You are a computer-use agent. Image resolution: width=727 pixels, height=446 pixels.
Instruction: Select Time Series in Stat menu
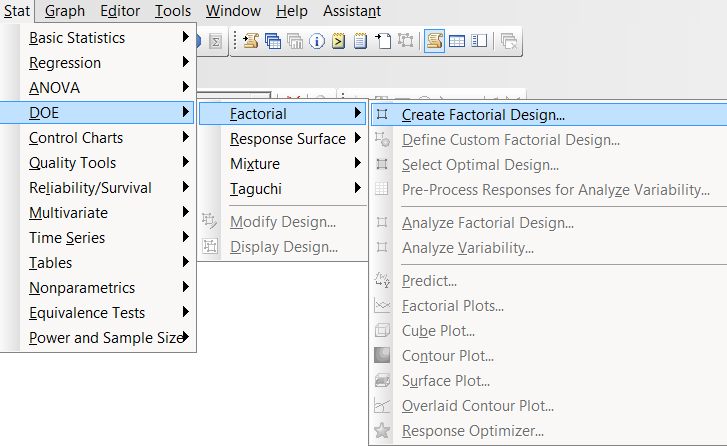98,238
